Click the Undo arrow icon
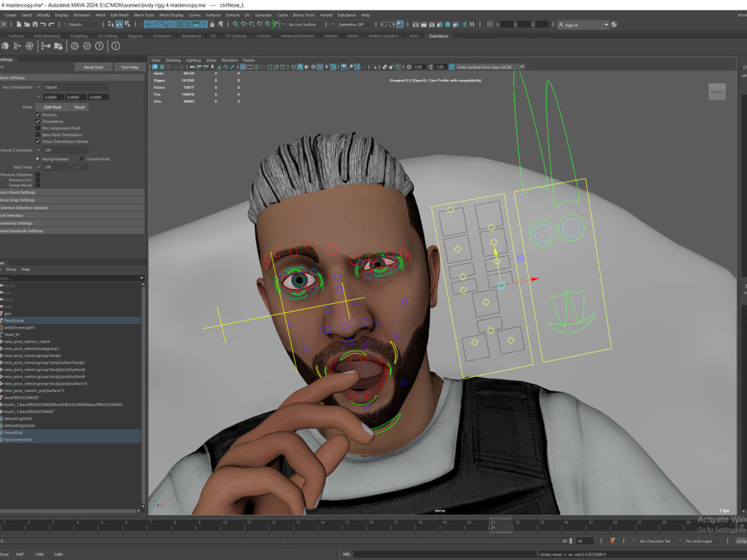 point(43,25)
